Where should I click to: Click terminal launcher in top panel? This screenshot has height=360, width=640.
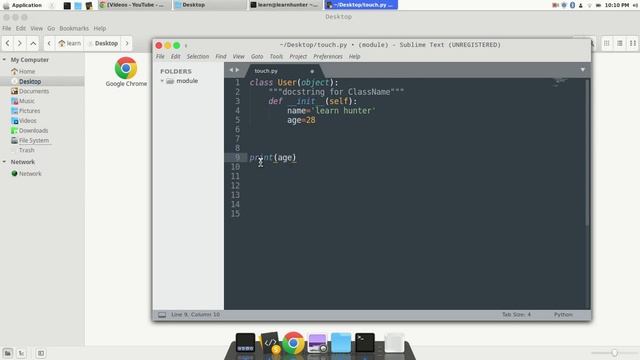tap(67, 5)
